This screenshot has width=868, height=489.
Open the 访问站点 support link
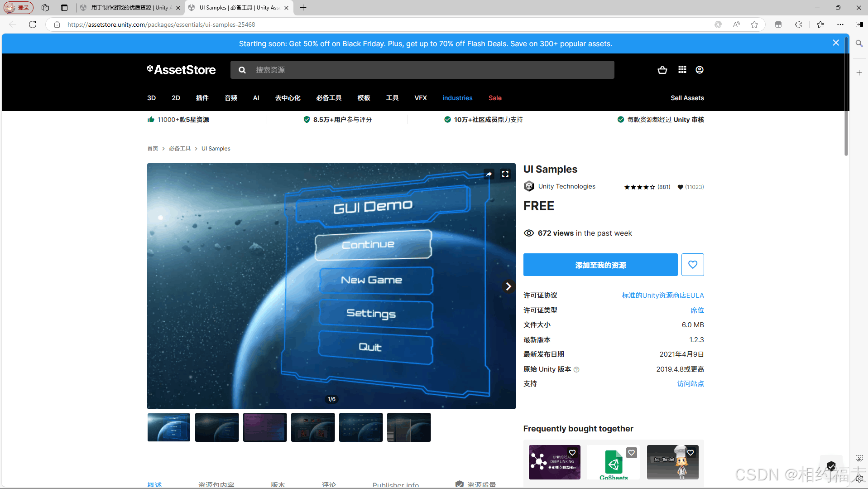pos(691,384)
